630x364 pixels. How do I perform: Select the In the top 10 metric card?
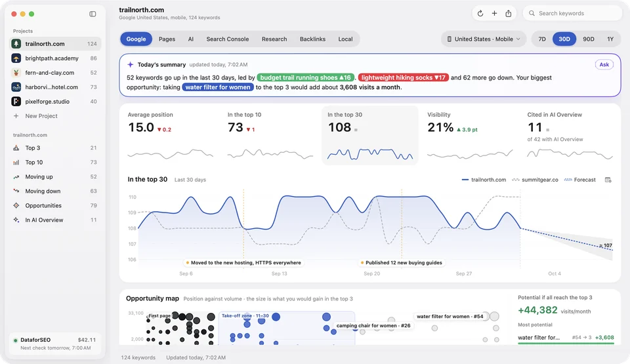pos(270,135)
